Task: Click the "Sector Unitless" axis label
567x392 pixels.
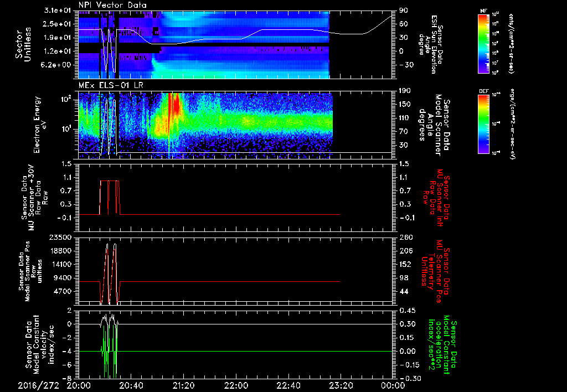Action: (x=23, y=44)
